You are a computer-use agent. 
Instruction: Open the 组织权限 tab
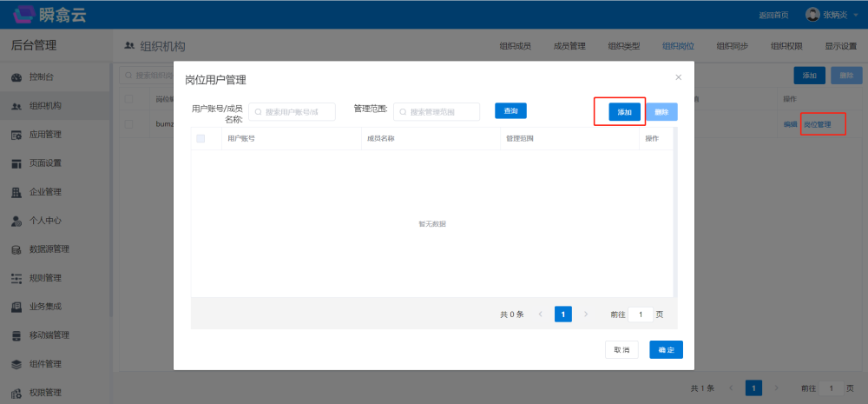point(786,46)
